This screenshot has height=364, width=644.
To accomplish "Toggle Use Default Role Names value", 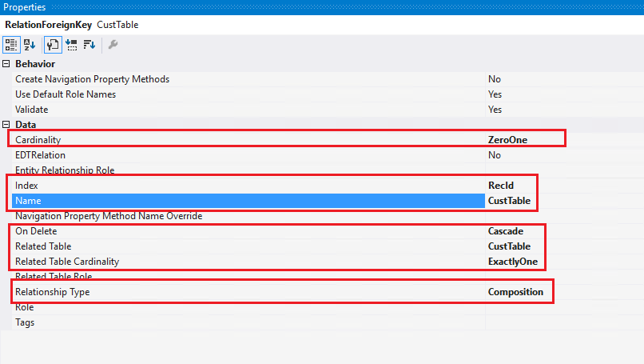I will pyautogui.click(x=495, y=94).
